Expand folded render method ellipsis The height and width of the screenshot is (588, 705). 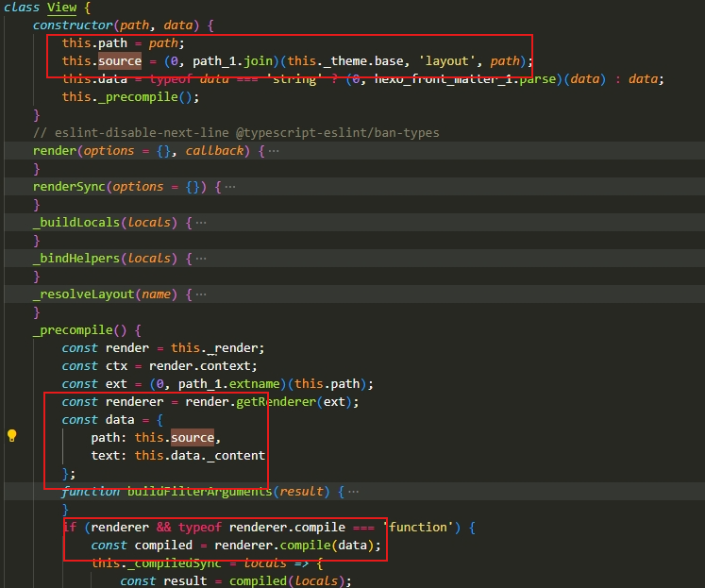[x=274, y=151]
